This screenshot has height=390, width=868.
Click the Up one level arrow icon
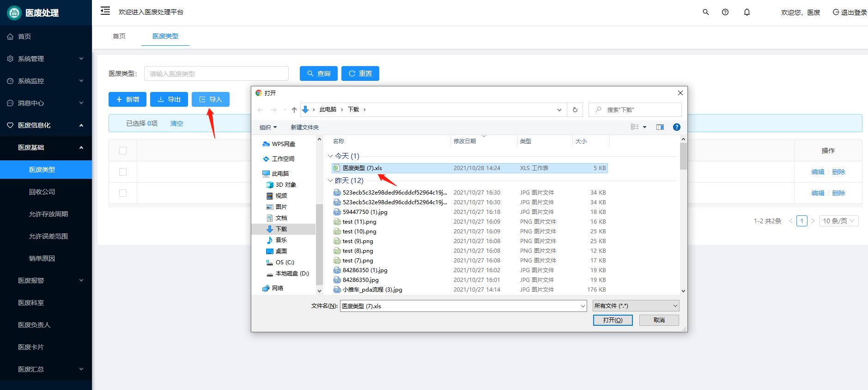[x=294, y=110]
